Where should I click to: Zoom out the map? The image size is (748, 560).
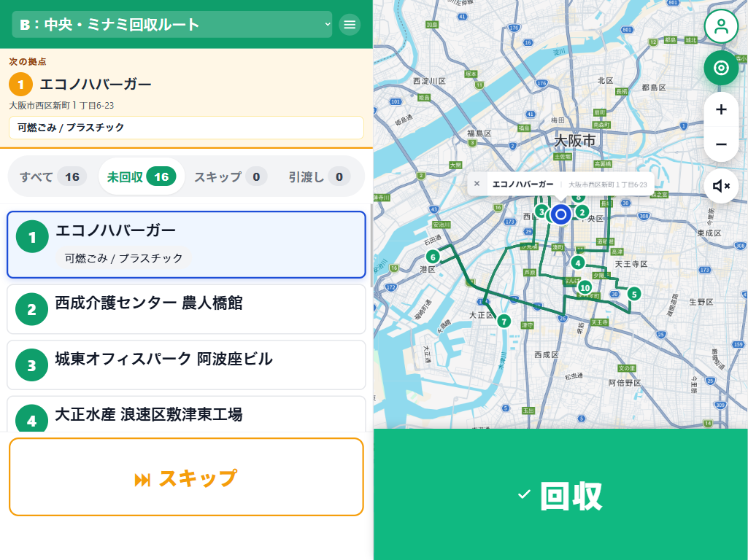coord(721,144)
